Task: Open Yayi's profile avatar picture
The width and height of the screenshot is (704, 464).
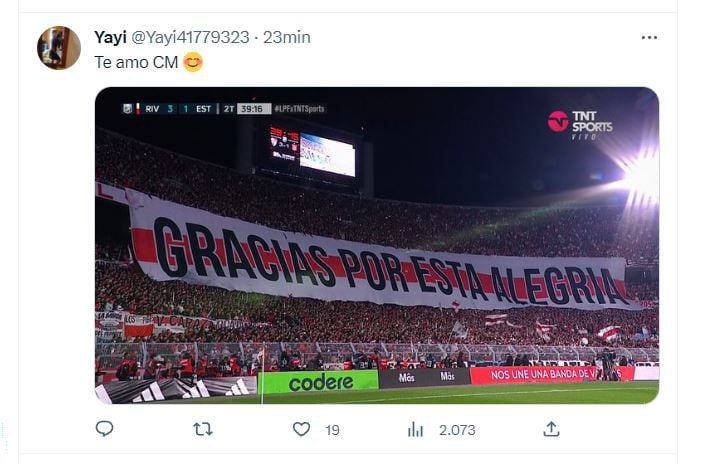Action: pyautogui.click(x=59, y=48)
